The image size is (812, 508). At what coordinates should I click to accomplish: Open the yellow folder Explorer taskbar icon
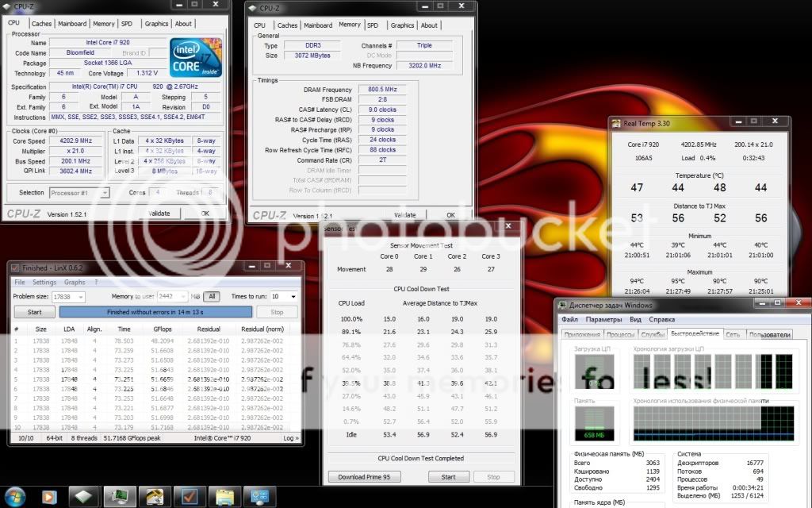pos(224,497)
